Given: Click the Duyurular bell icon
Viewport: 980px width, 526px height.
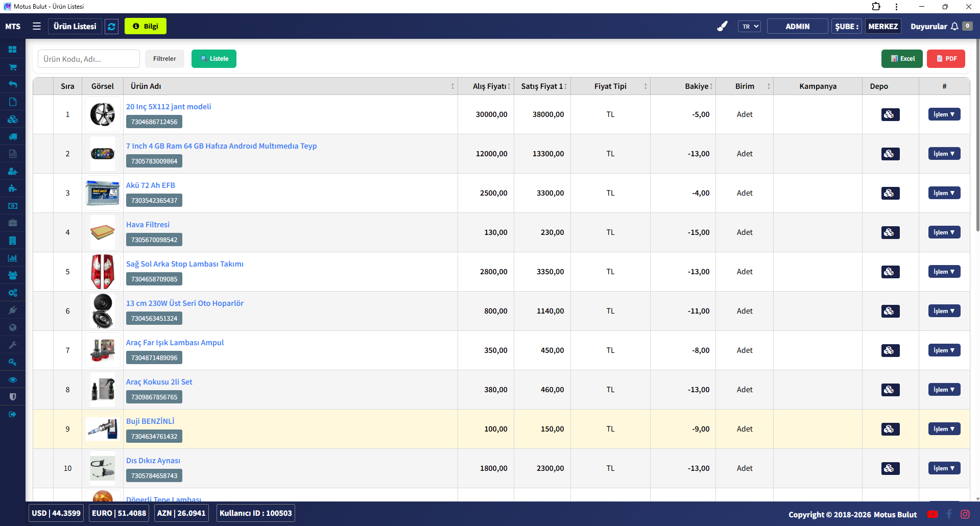Looking at the screenshot, I should 954,27.
